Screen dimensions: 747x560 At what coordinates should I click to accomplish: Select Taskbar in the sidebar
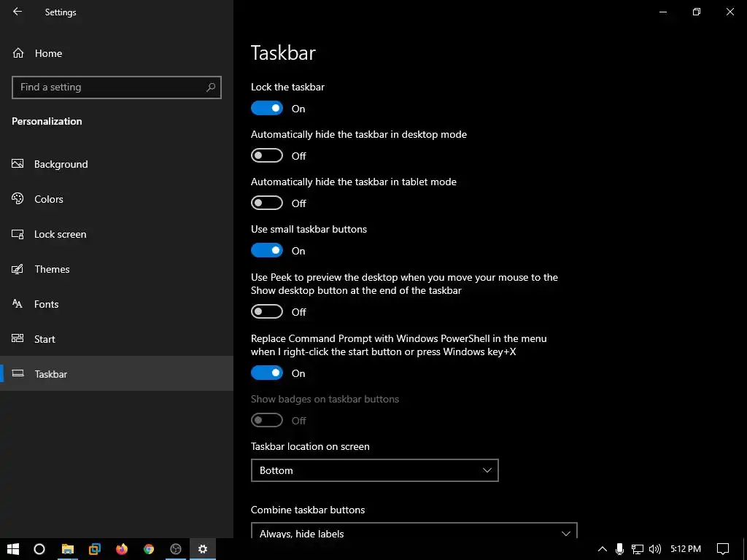point(117,374)
